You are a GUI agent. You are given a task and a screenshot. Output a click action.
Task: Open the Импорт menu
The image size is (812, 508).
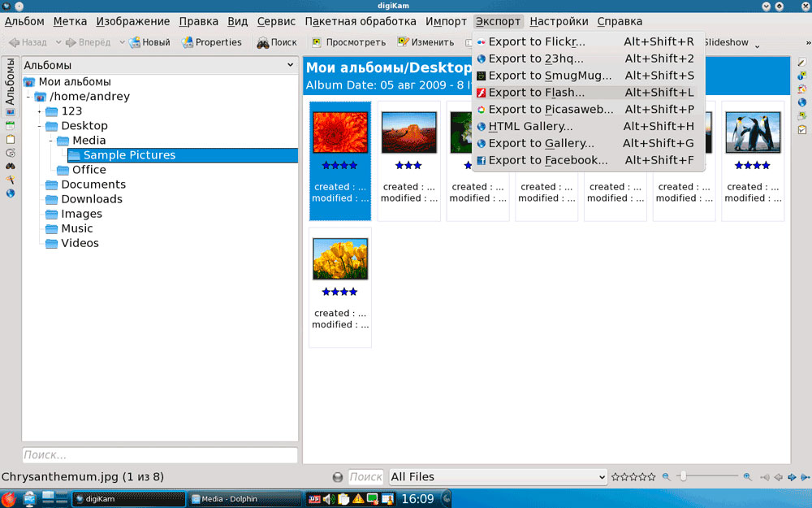[x=446, y=21]
